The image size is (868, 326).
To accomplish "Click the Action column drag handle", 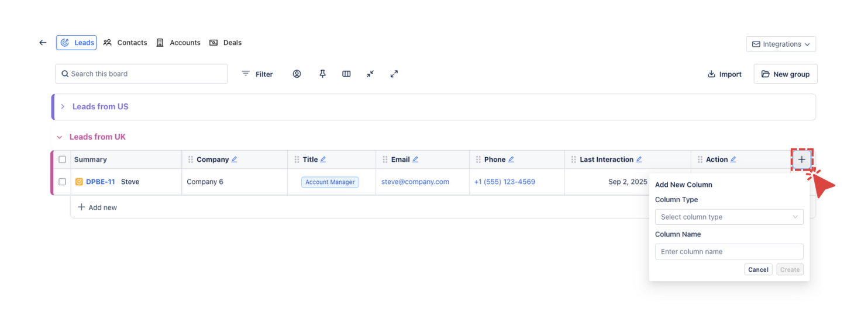I will [700, 159].
